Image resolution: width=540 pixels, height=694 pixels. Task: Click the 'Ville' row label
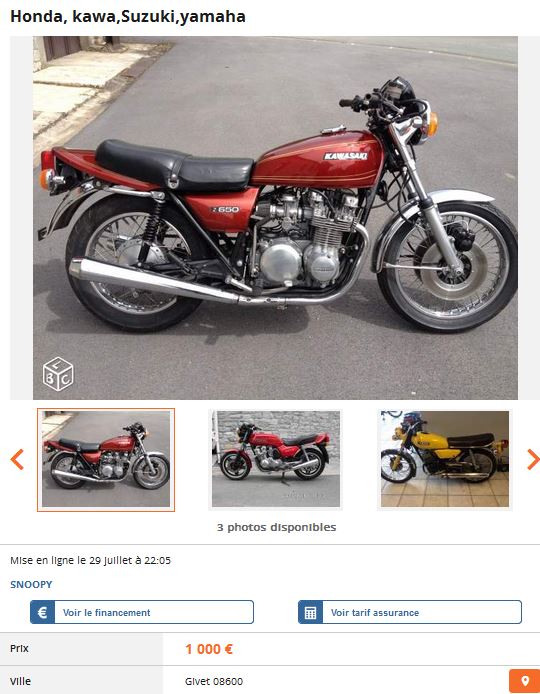click(20, 681)
